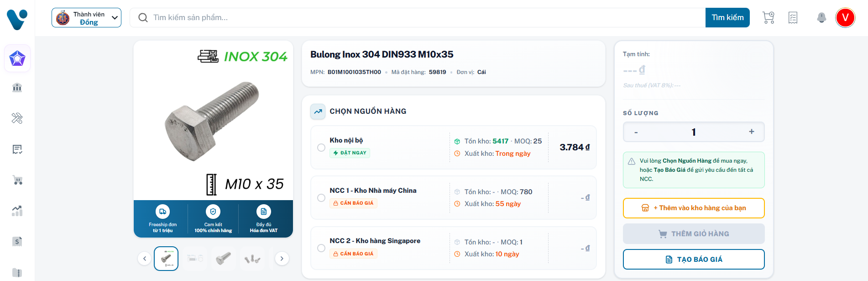Decrease quantity with the minus button
Screen dimensions: 868x281
pos(636,132)
